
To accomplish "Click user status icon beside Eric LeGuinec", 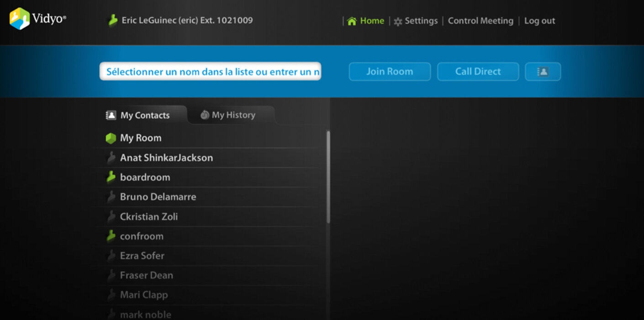I will [x=112, y=21].
